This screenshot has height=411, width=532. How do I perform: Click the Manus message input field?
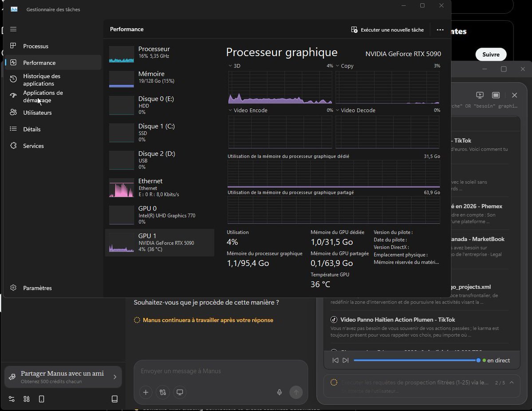click(x=221, y=371)
